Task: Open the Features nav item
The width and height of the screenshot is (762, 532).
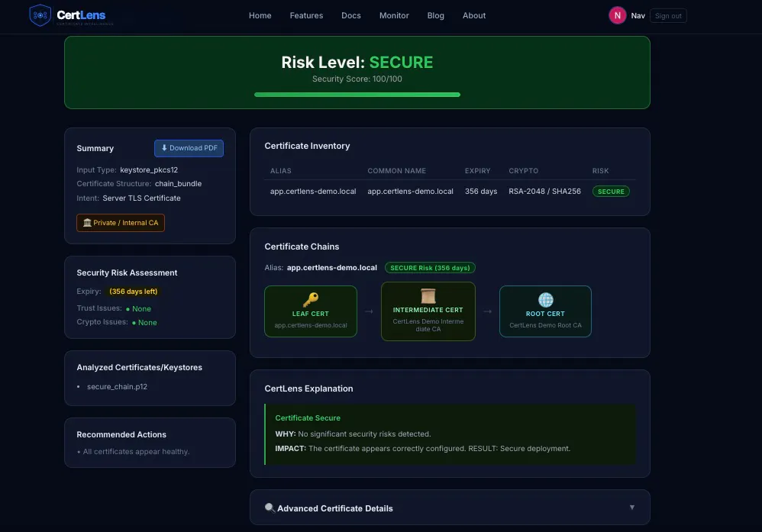Action: (306, 15)
